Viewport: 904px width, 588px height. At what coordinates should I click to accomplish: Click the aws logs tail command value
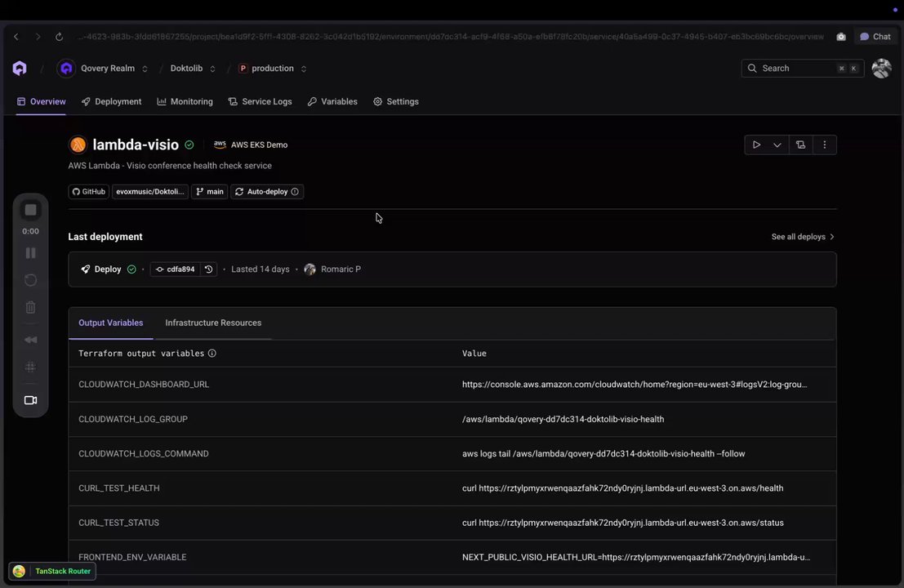(x=603, y=454)
